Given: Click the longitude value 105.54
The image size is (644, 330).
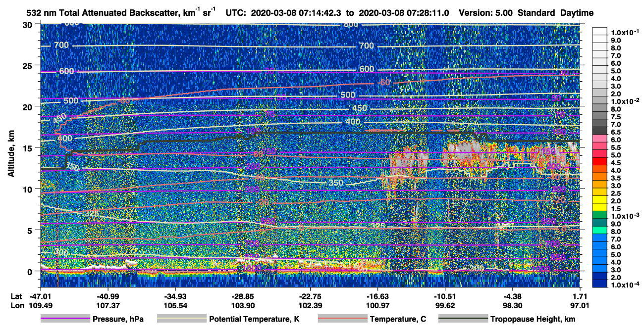Looking at the screenshot, I should [175, 306].
